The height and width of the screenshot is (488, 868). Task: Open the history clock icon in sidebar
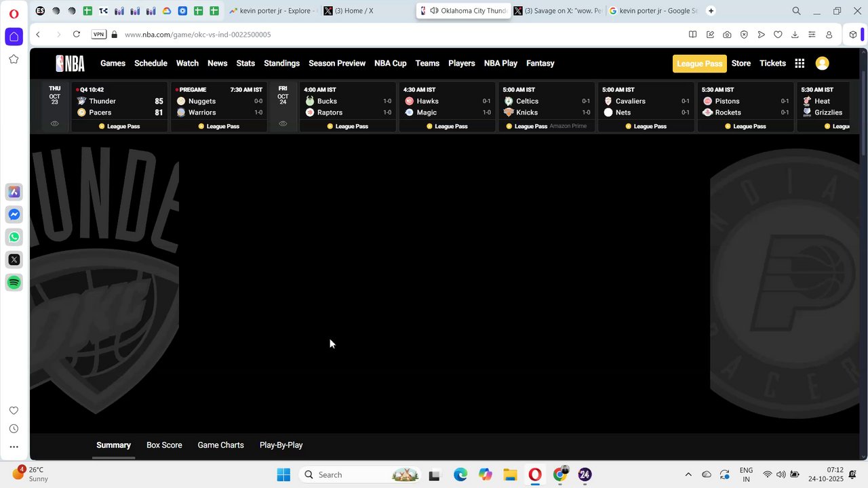coord(14,428)
